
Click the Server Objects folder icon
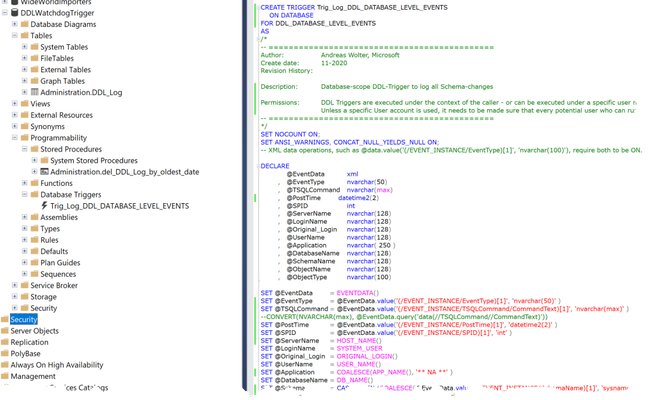pyautogui.click(x=5, y=330)
